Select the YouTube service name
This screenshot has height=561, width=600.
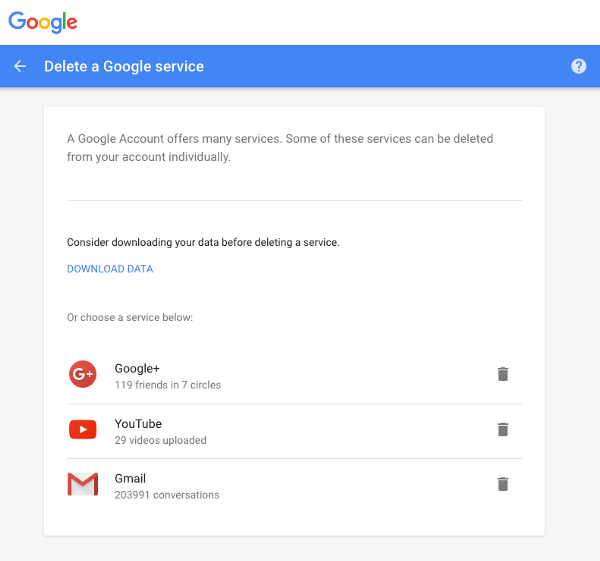click(138, 424)
